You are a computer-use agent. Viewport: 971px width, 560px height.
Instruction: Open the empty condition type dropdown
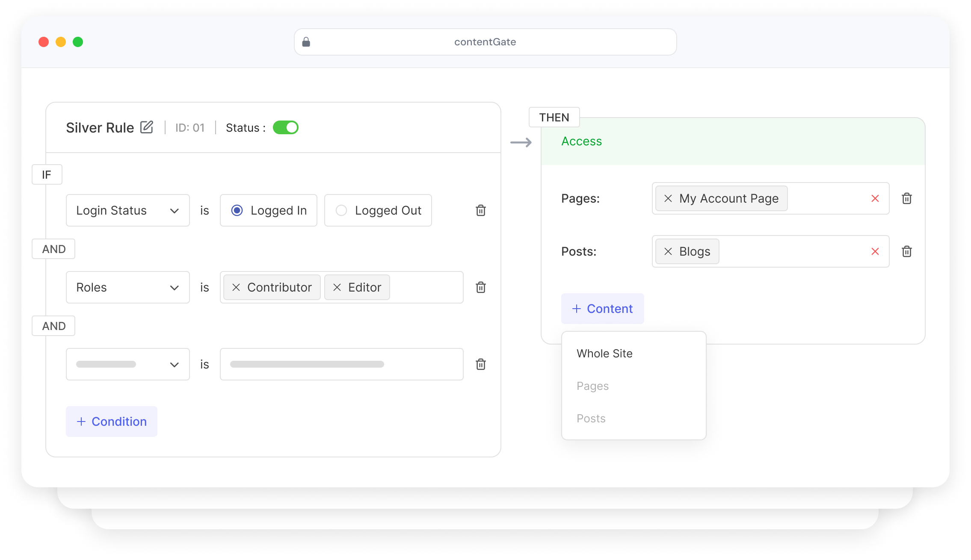127,364
